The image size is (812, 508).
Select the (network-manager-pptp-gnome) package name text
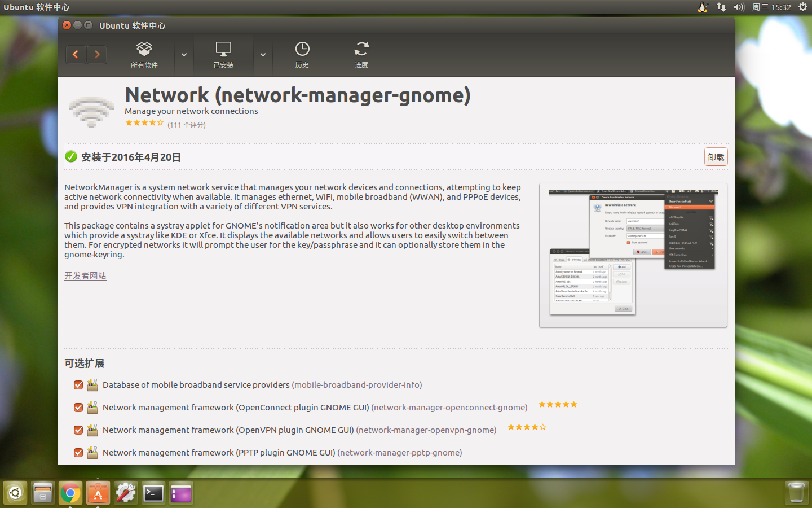pyautogui.click(x=400, y=453)
